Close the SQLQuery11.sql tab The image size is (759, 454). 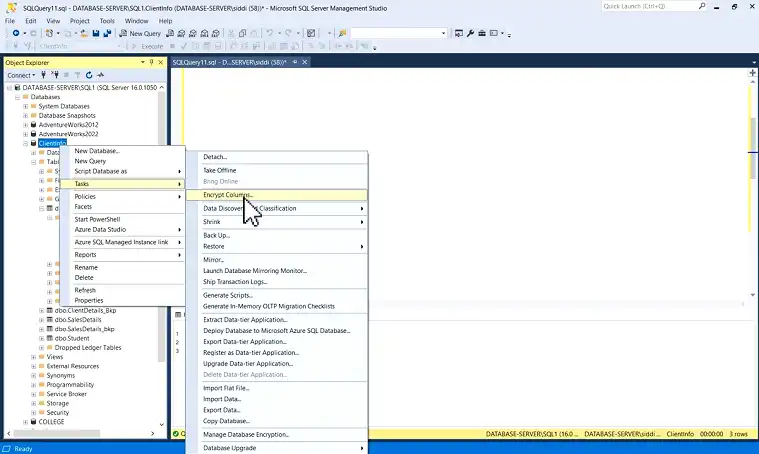pyautogui.click(x=304, y=62)
